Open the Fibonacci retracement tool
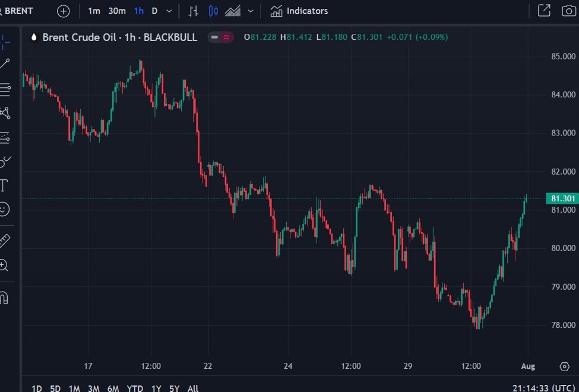Viewport: 579px width, 392px height. (x=5, y=90)
